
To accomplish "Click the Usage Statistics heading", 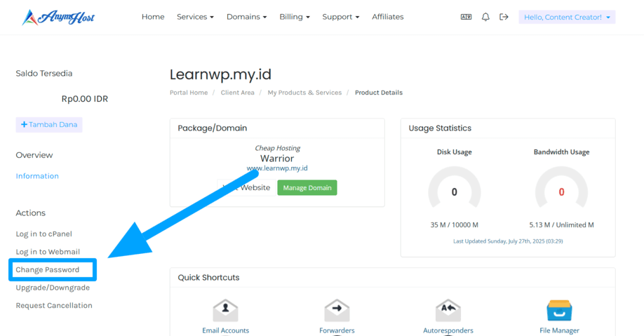I will pyautogui.click(x=440, y=128).
